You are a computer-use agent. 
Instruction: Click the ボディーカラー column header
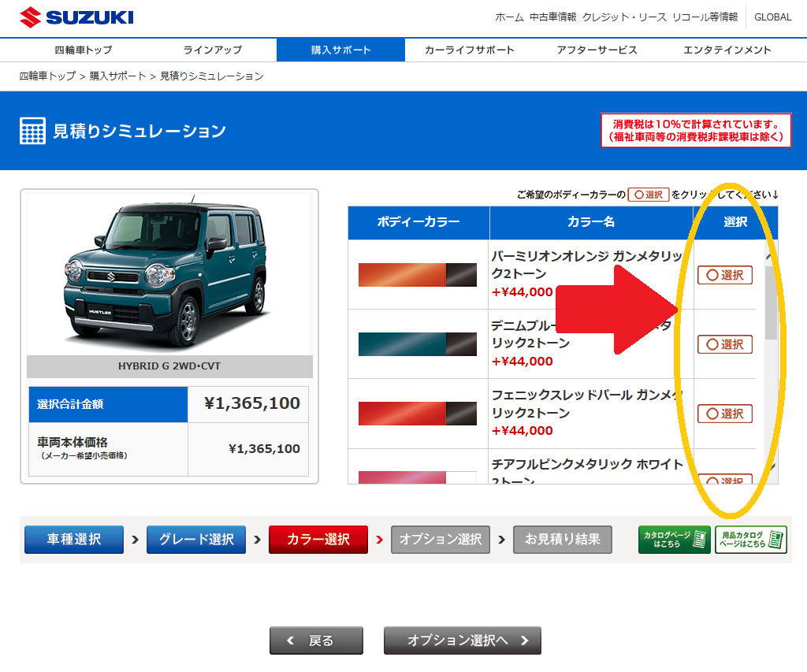418,222
